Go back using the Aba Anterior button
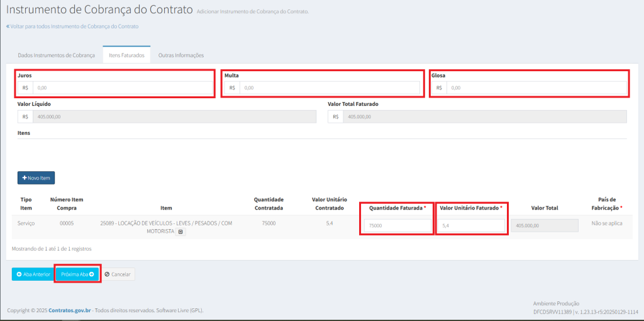 (x=33, y=274)
